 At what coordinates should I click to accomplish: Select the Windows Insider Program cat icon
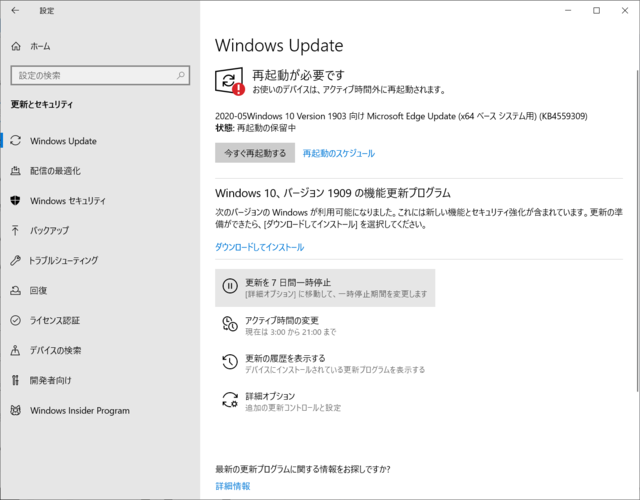pyautogui.click(x=16, y=410)
